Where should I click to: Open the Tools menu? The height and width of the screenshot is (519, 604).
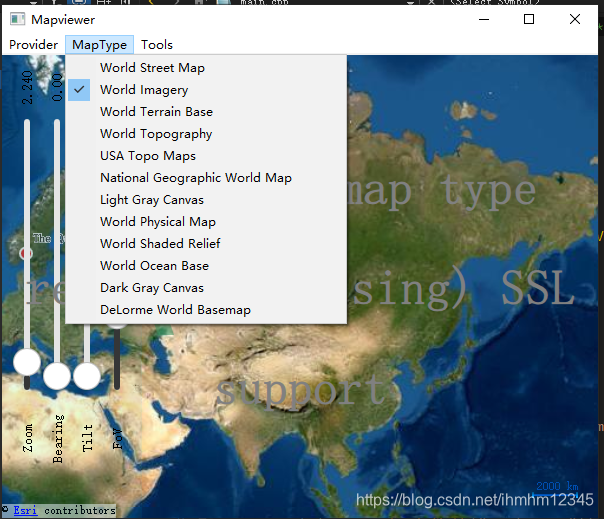(x=156, y=45)
